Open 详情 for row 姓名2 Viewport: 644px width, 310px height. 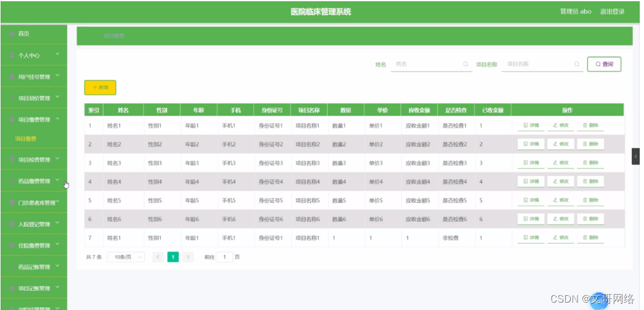tap(531, 145)
